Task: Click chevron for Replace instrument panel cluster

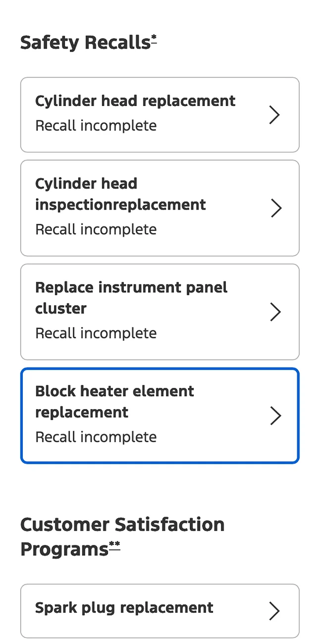Action: click(275, 312)
